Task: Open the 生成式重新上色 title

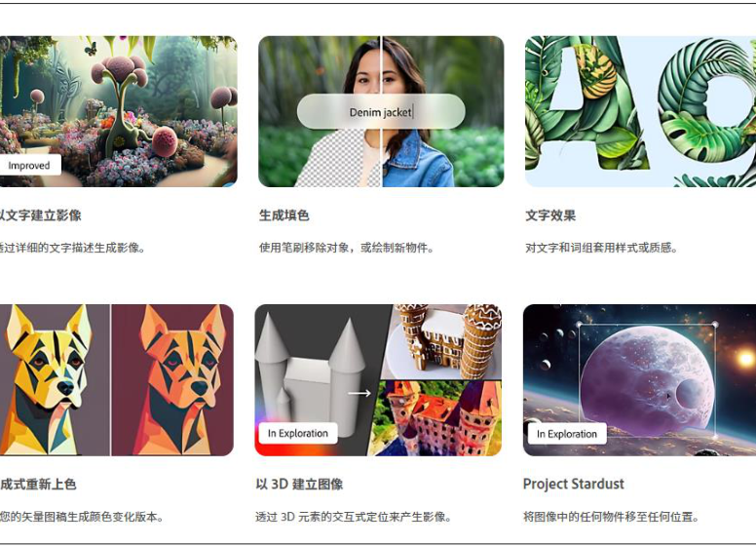Action: coord(38,484)
